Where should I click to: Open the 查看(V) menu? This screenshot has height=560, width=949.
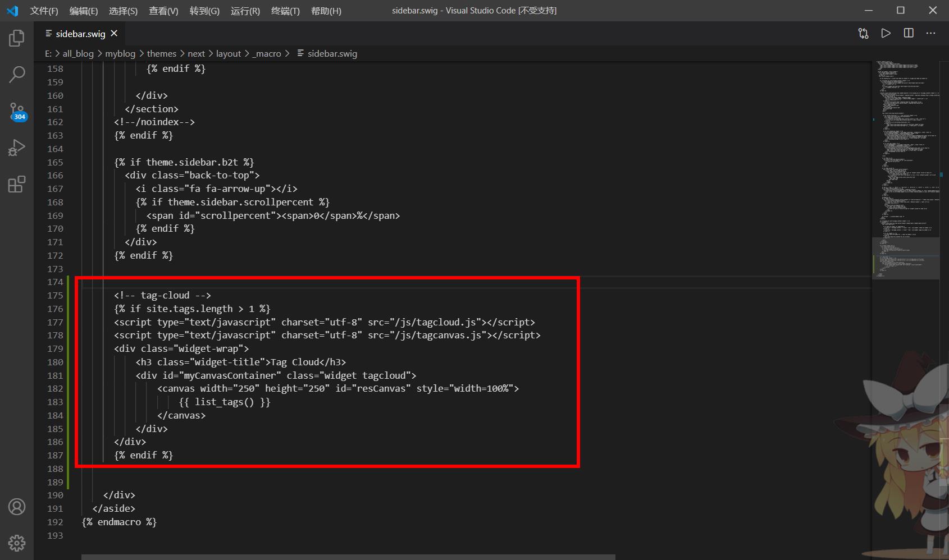pyautogui.click(x=163, y=11)
